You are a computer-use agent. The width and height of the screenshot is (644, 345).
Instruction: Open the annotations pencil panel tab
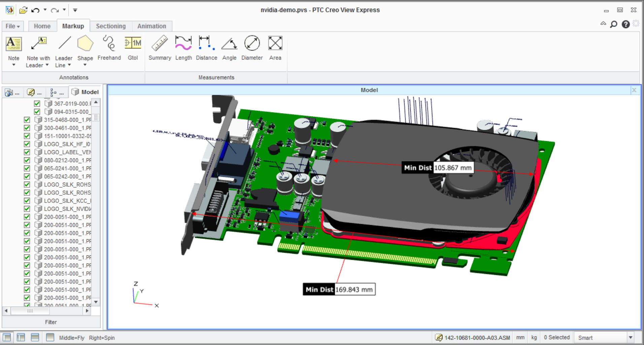click(x=34, y=92)
